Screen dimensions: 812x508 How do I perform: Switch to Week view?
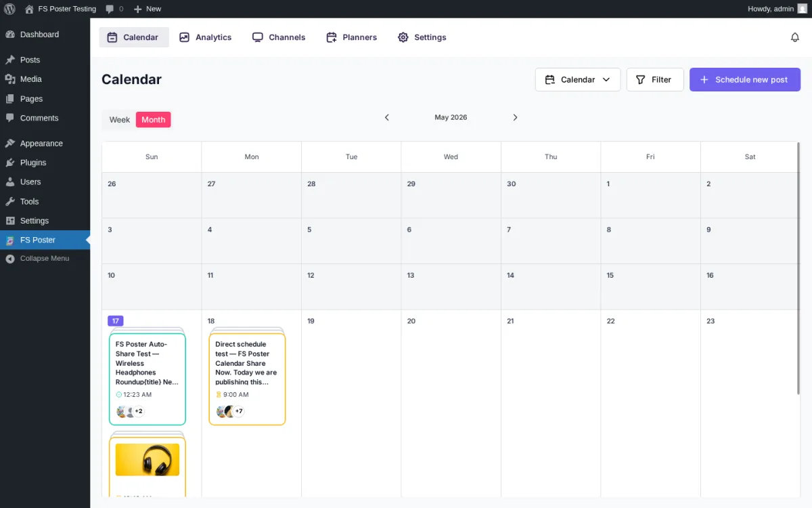point(120,120)
